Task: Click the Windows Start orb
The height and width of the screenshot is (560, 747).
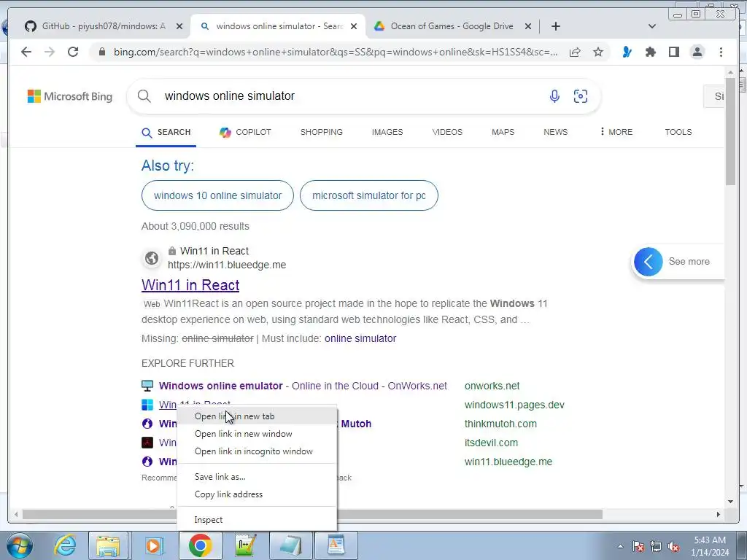Action: pos(20,545)
